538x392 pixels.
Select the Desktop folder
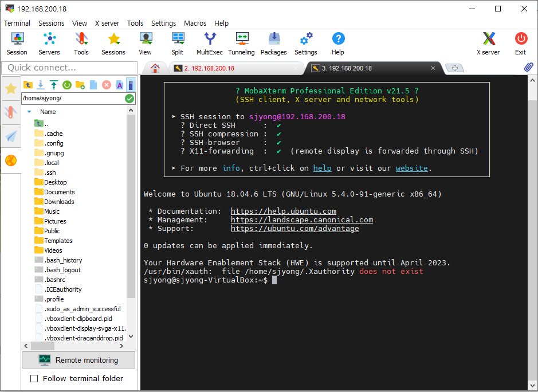click(51, 182)
